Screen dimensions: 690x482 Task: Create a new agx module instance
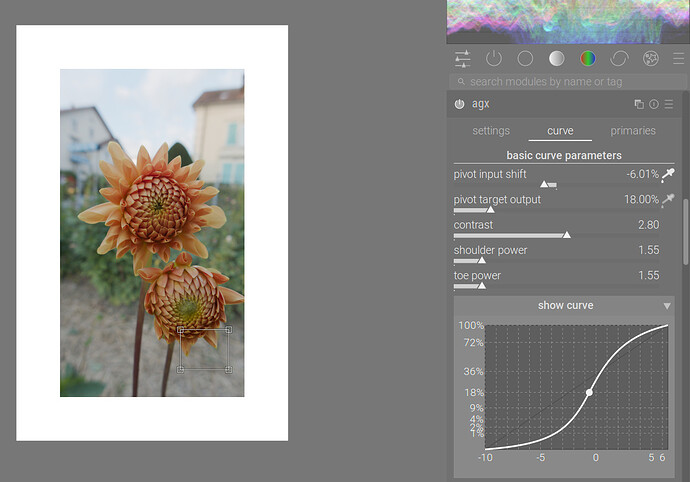tap(639, 104)
